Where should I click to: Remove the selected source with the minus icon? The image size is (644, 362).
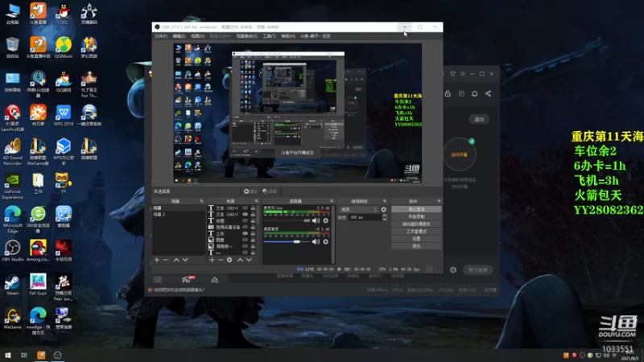point(221,260)
